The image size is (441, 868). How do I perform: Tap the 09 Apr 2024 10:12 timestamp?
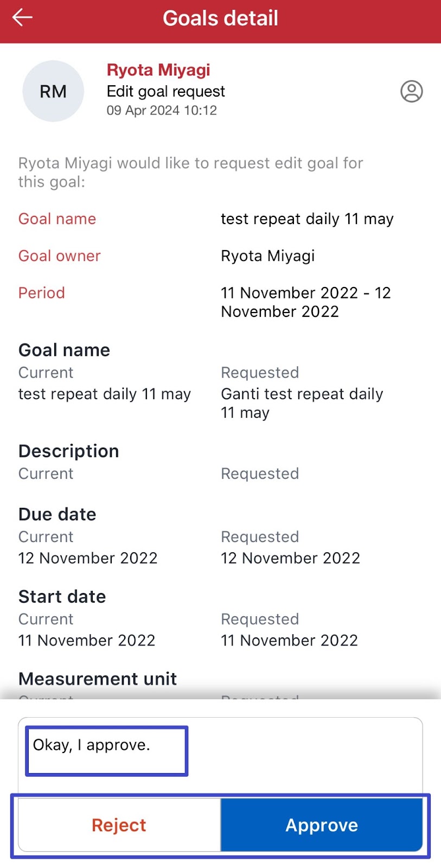pyautogui.click(x=162, y=111)
